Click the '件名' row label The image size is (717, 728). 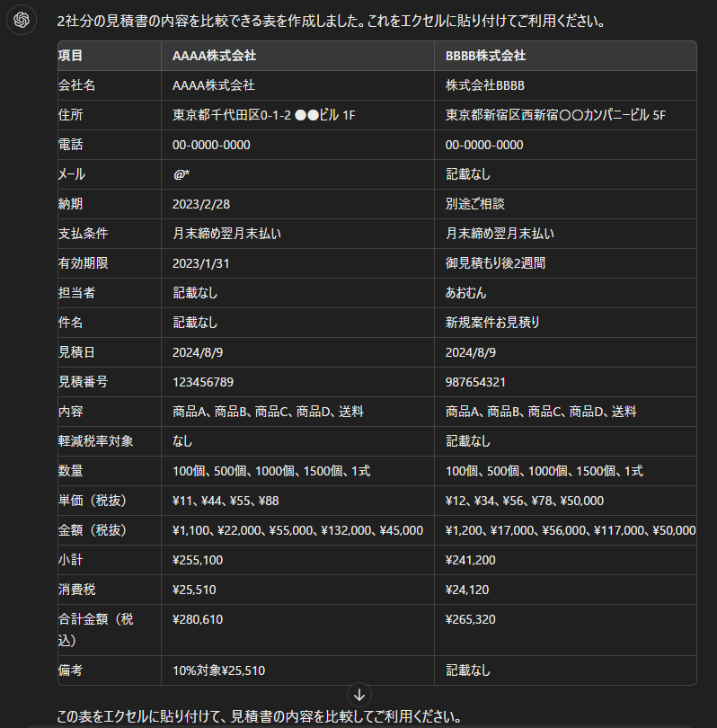pos(71,323)
